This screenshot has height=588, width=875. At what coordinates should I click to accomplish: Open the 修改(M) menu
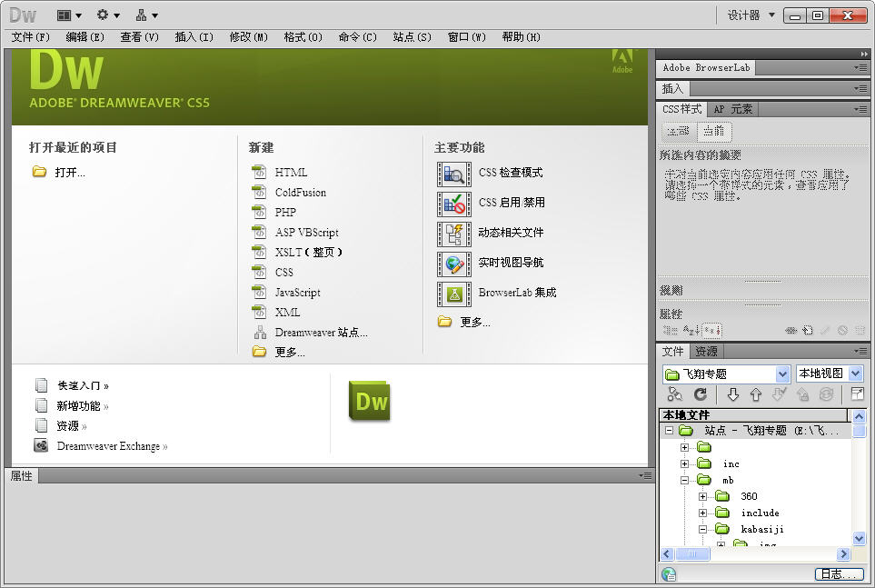pyautogui.click(x=249, y=37)
